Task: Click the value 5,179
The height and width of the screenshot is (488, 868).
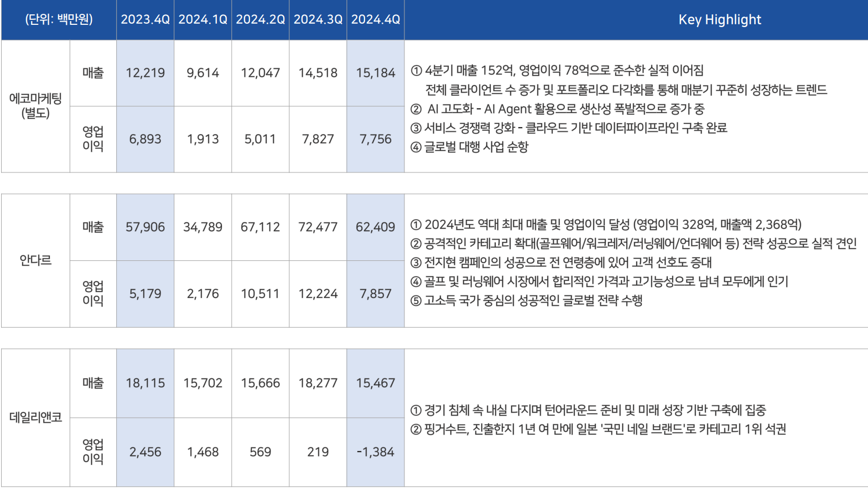Action: click(145, 294)
